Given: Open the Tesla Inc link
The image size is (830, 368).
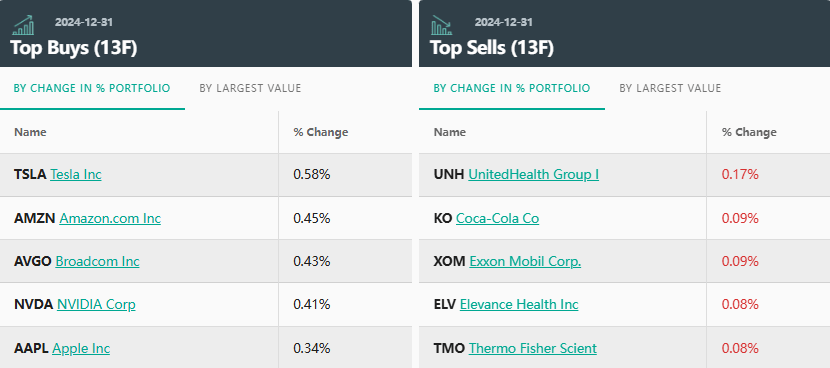Looking at the screenshot, I should click(76, 174).
